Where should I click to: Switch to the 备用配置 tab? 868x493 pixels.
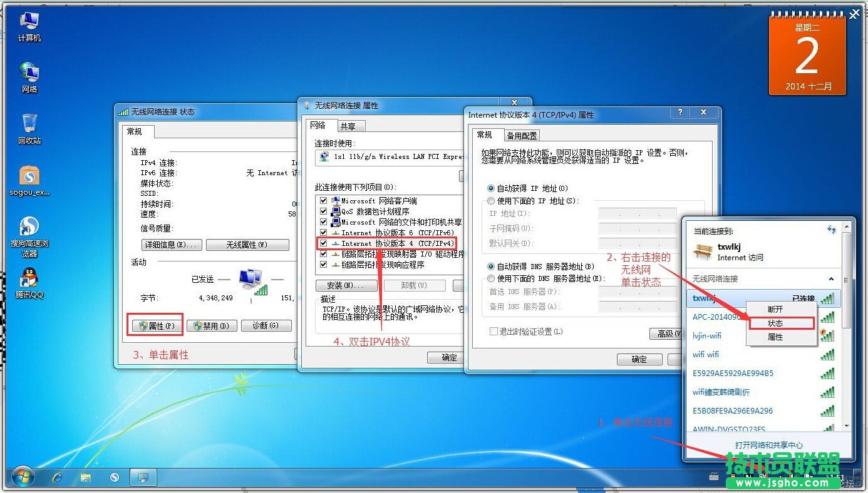click(x=522, y=135)
